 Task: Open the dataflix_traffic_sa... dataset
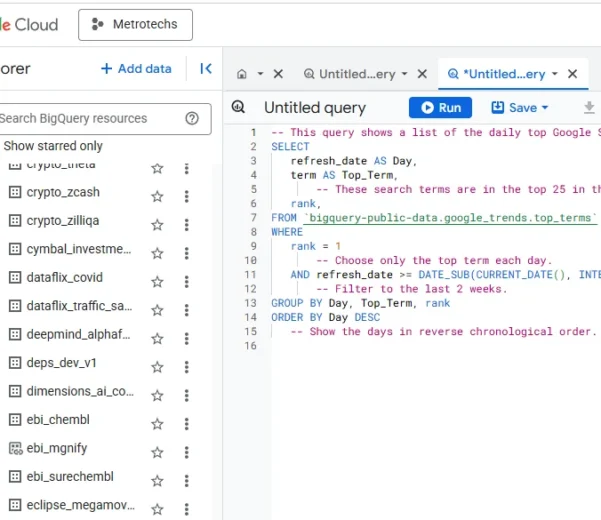79,306
